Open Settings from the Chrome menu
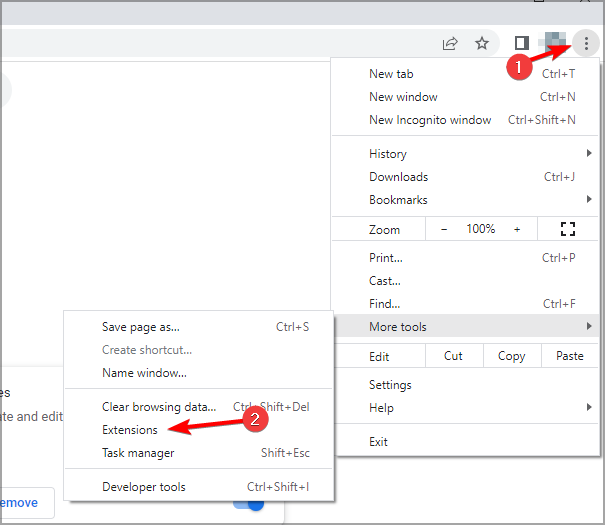 (390, 385)
